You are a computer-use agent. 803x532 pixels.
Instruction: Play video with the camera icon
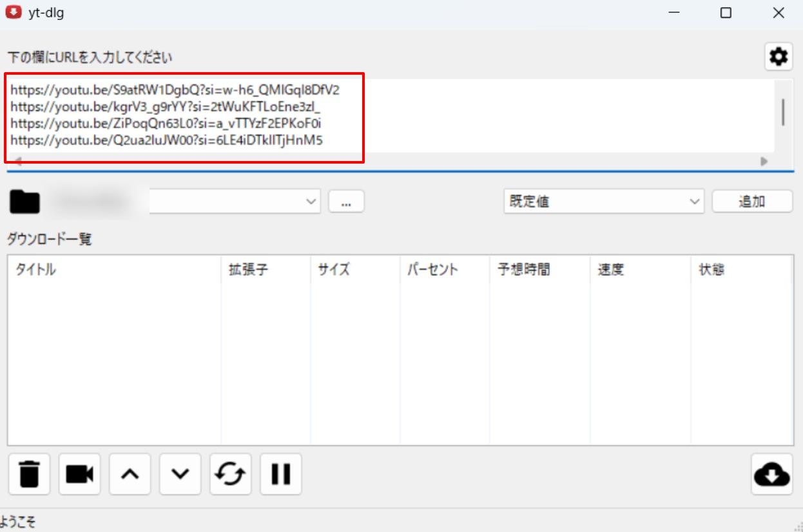[79, 475]
